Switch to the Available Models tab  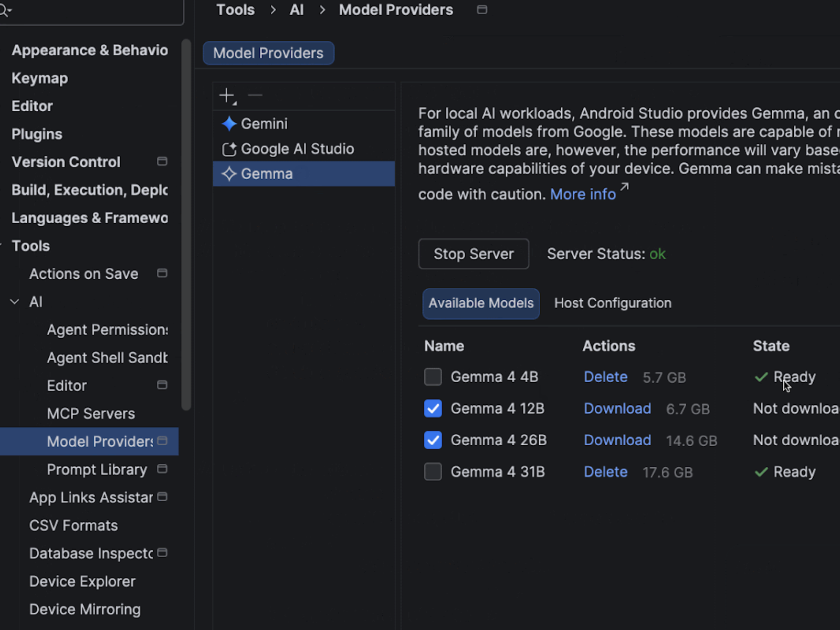tap(481, 303)
